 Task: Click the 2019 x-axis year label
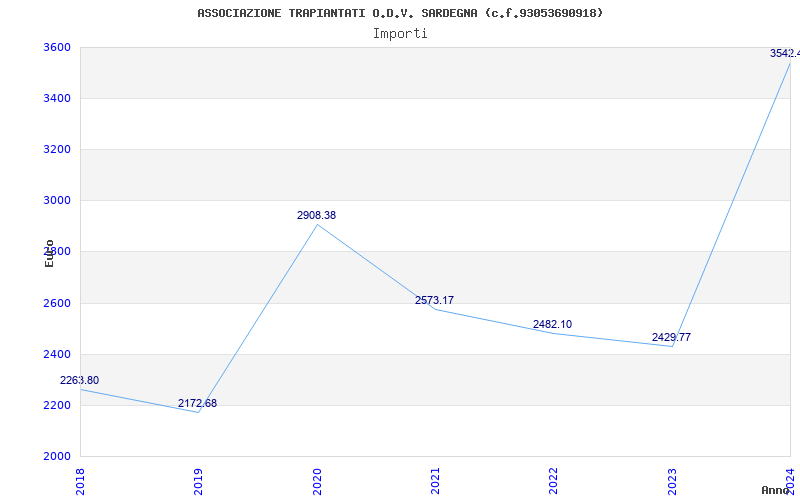198,481
